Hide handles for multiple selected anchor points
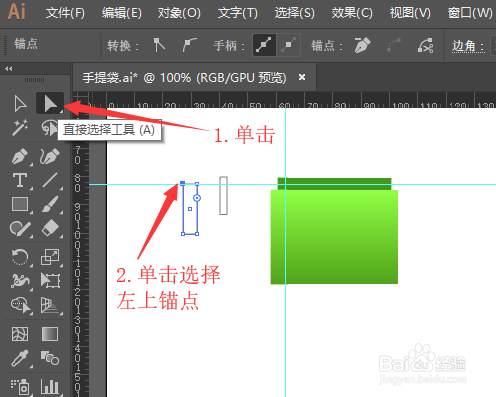 288,45
